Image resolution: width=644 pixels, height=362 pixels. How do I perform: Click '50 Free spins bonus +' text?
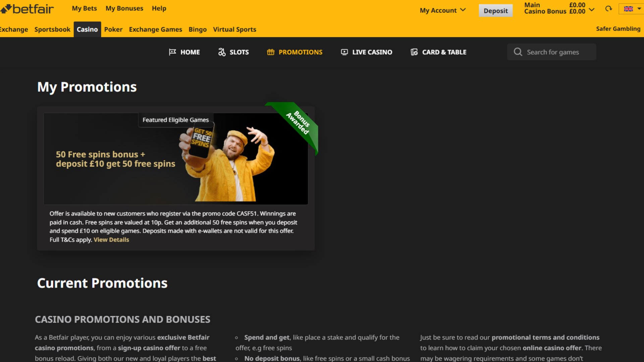tap(101, 155)
